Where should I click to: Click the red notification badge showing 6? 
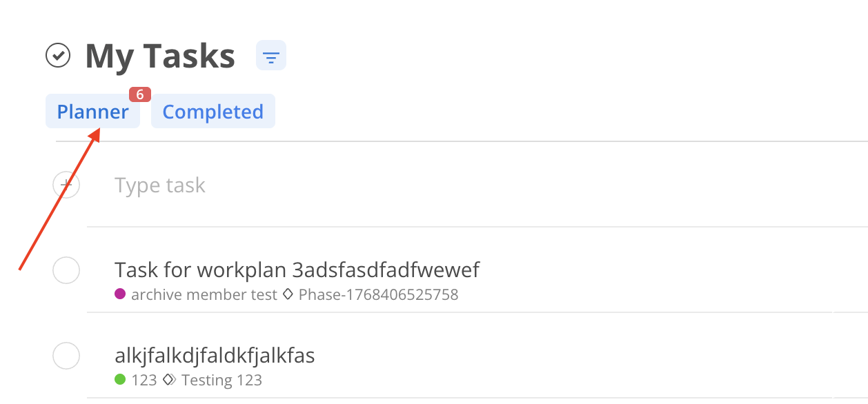pyautogui.click(x=139, y=94)
